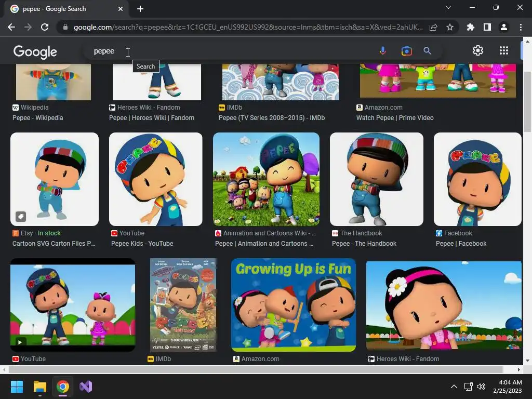532x399 pixels.
Task: Open search by image camera icon
Action: pyautogui.click(x=406, y=51)
